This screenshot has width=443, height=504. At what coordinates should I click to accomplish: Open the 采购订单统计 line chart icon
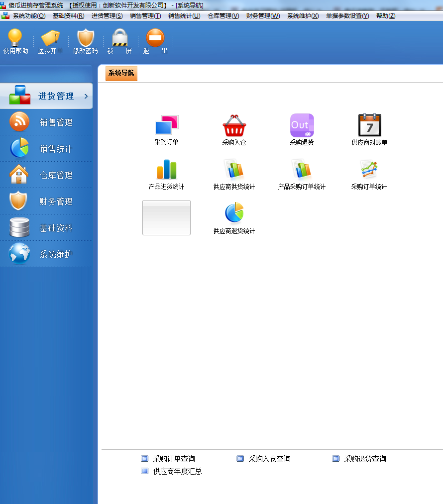coord(369,170)
